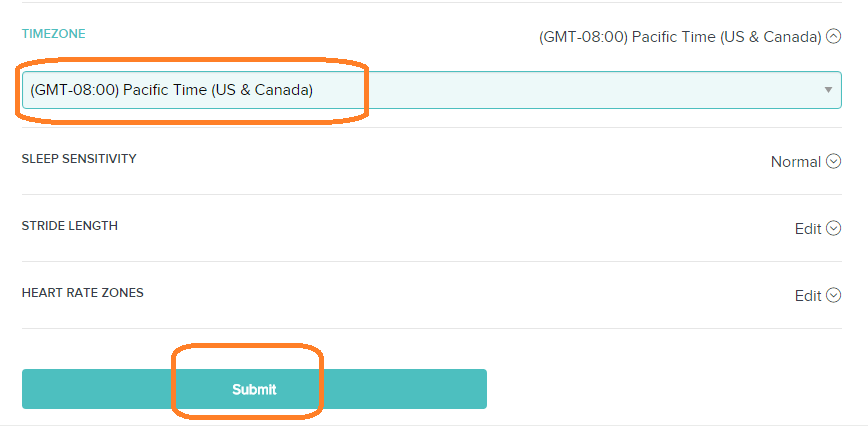Click the TIMEZONE section heading
Image resolution: width=868 pixels, height=431 pixels.
[x=54, y=34]
